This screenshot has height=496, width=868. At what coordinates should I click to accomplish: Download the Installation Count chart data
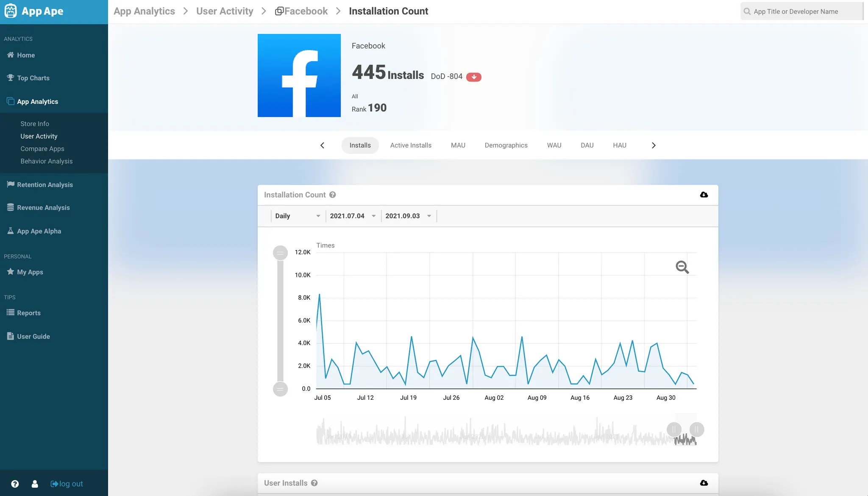[704, 195]
